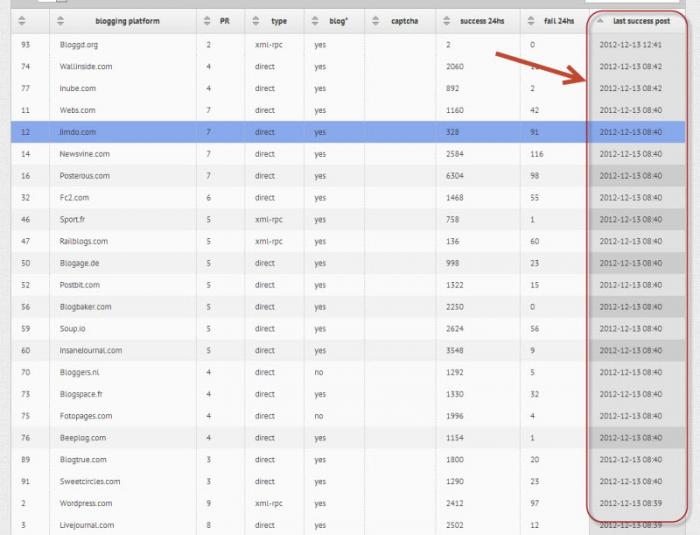Screen dimensions: 700x535
Task: Click success count 6304 for Posterous.com
Action: [454, 176]
